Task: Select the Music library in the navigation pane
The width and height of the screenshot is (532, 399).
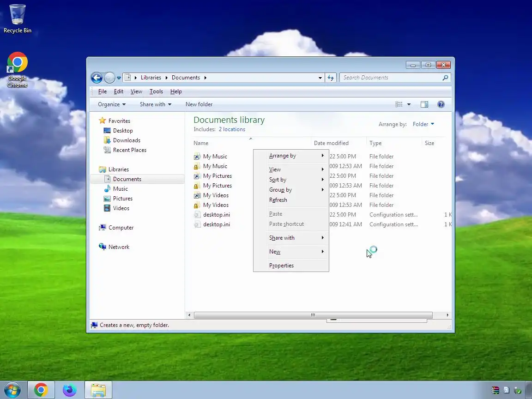Action: (x=120, y=188)
